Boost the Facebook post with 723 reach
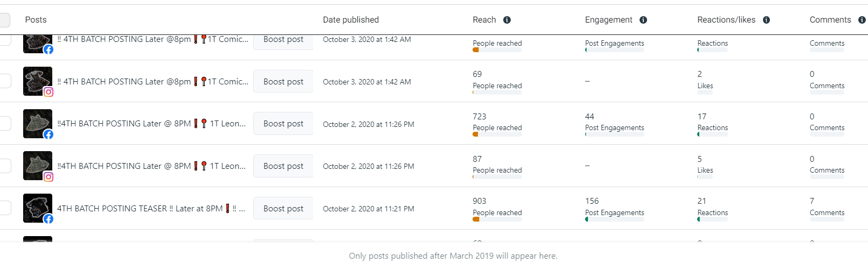The width and height of the screenshot is (868, 263). click(283, 124)
